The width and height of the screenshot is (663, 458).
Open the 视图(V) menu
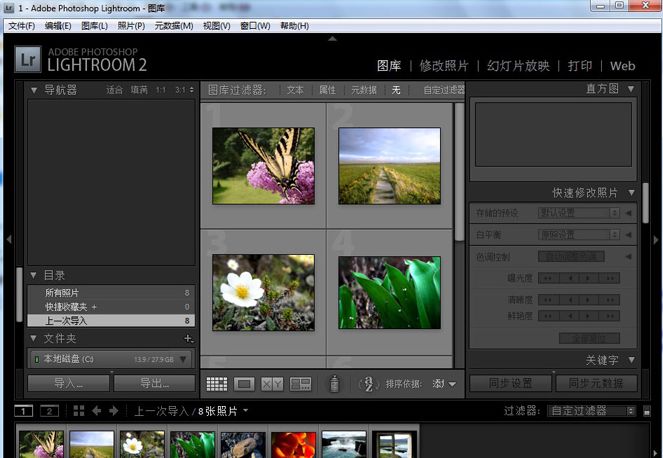[216, 26]
